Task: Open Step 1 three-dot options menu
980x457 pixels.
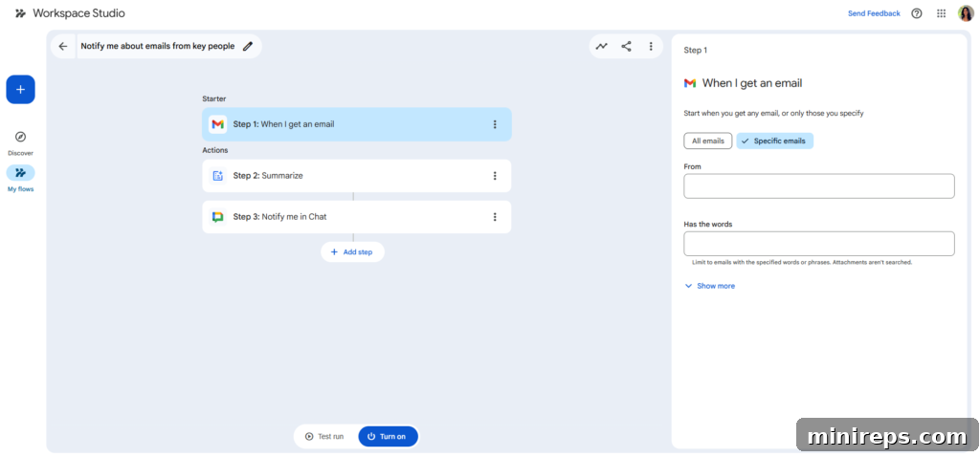Action: click(x=495, y=124)
